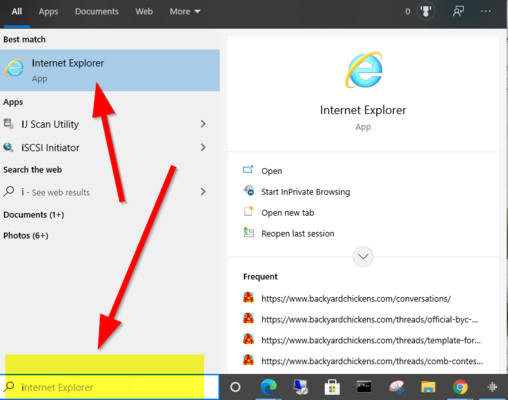
Task: Click favicon of backyardchickens conversations link
Action: (248, 297)
